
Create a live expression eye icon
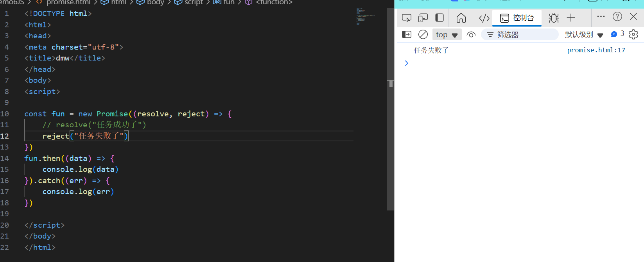click(x=471, y=35)
